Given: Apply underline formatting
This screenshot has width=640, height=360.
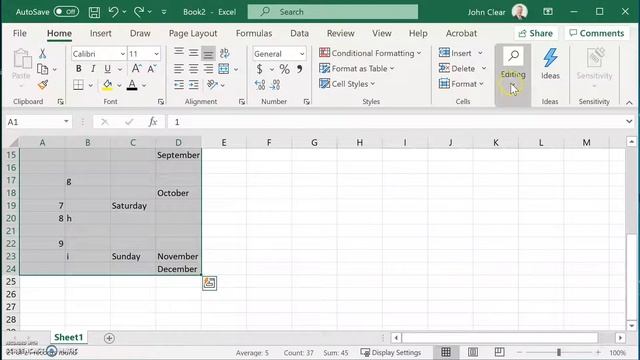Looking at the screenshot, I should coord(107,69).
